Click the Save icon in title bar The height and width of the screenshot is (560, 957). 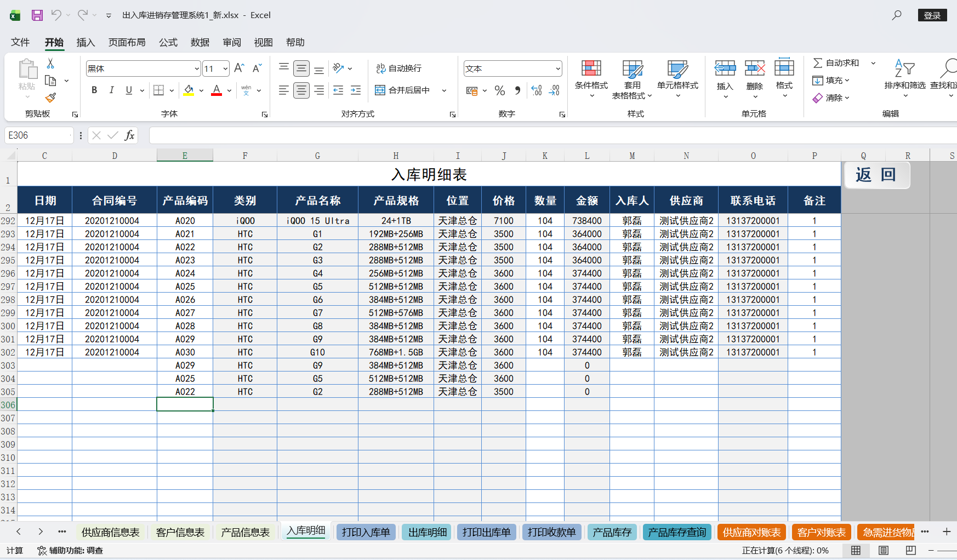37,15
